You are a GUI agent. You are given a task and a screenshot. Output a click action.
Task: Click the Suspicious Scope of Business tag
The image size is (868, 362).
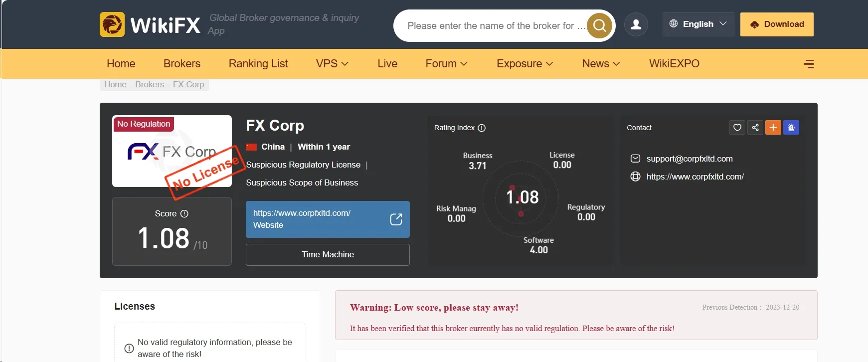(x=302, y=182)
